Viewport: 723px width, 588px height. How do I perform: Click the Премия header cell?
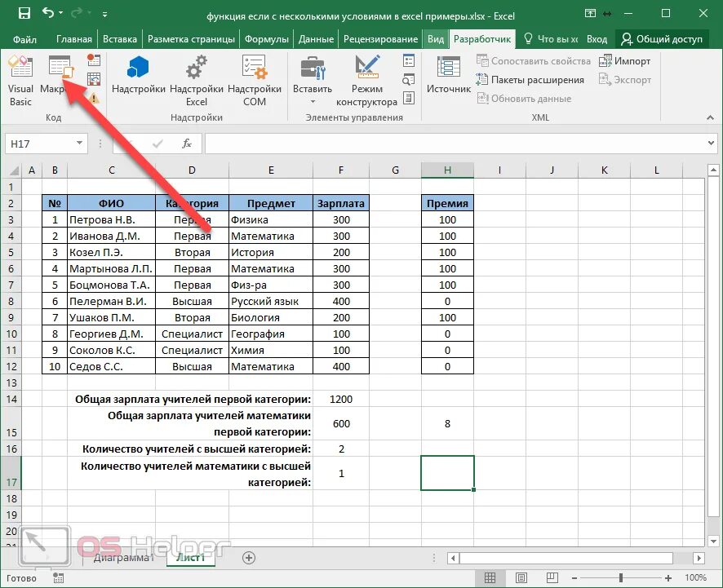(x=447, y=203)
